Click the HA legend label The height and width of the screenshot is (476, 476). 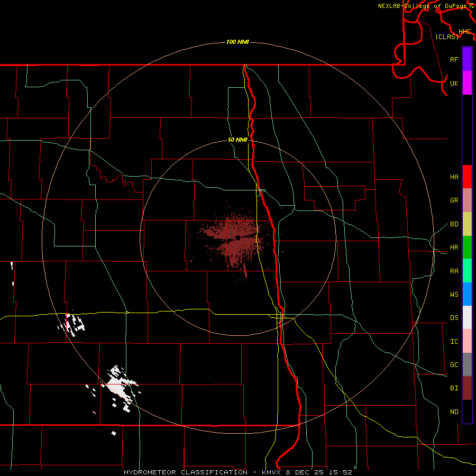454,177
